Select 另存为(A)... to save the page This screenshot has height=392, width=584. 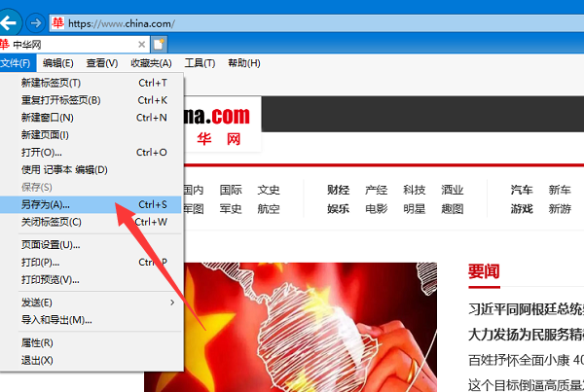(x=91, y=204)
